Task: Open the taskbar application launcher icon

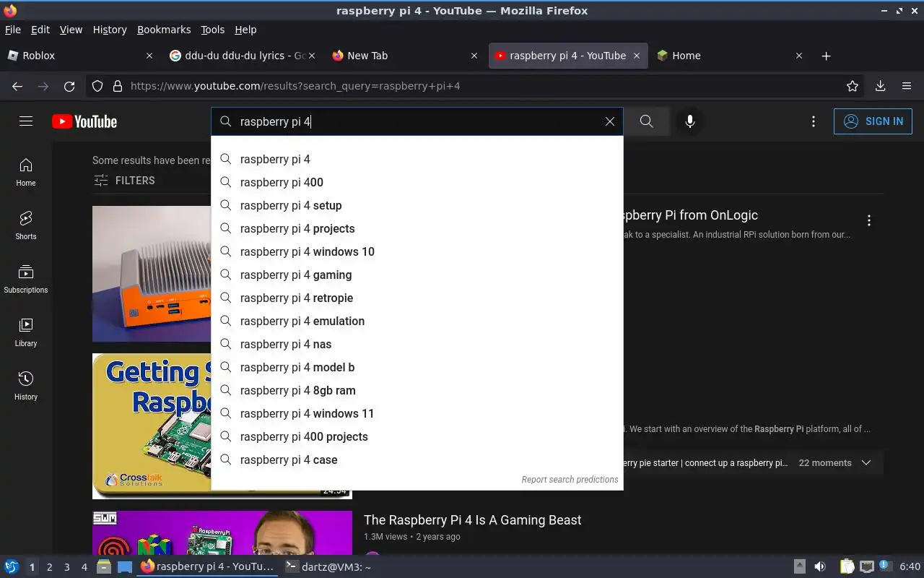Action: [x=12, y=567]
